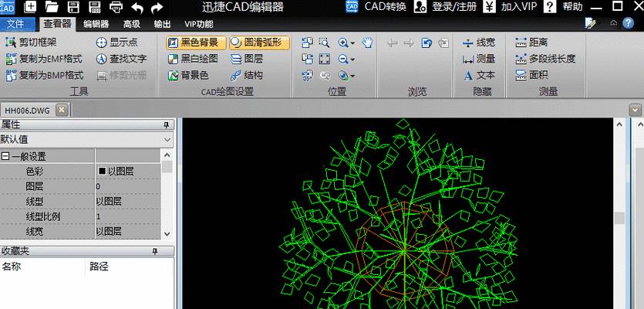The width and height of the screenshot is (644, 309).
Task: Pin the 收藏夹 favorites panel
Action: click(x=155, y=251)
